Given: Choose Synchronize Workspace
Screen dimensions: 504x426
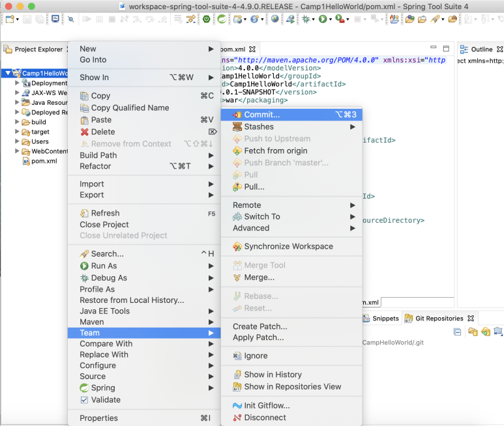Looking at the screenshot, I should [291, 247].
